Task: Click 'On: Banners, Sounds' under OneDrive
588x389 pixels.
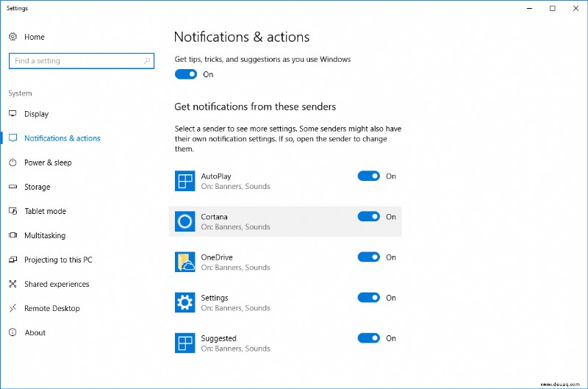Action: pos(235,268)
